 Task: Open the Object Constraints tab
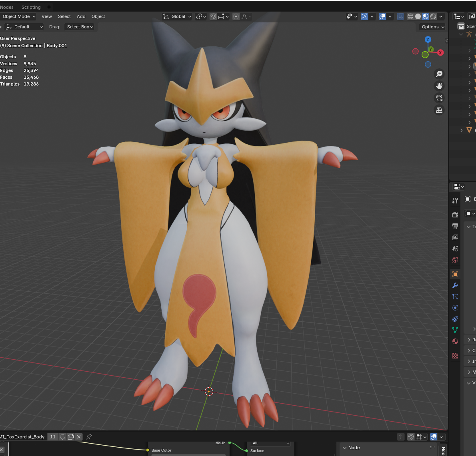455,319
